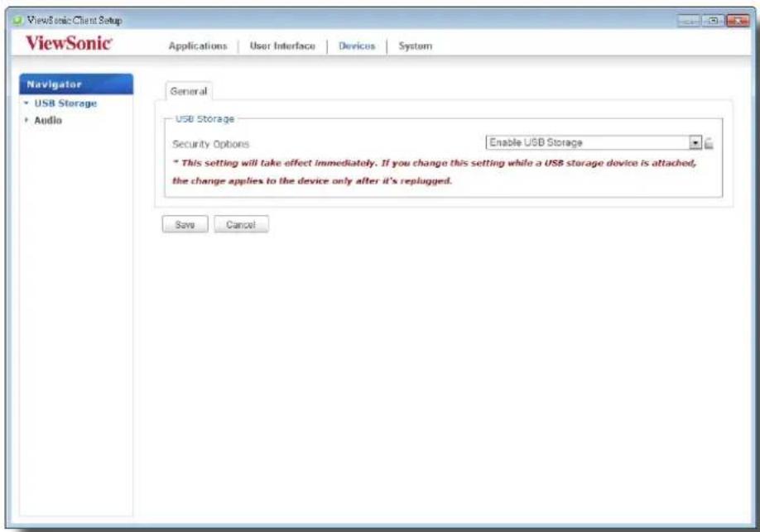Screen dimensions: 760x532
Task: Click the Navigator panel header
Action: point(76,84)
